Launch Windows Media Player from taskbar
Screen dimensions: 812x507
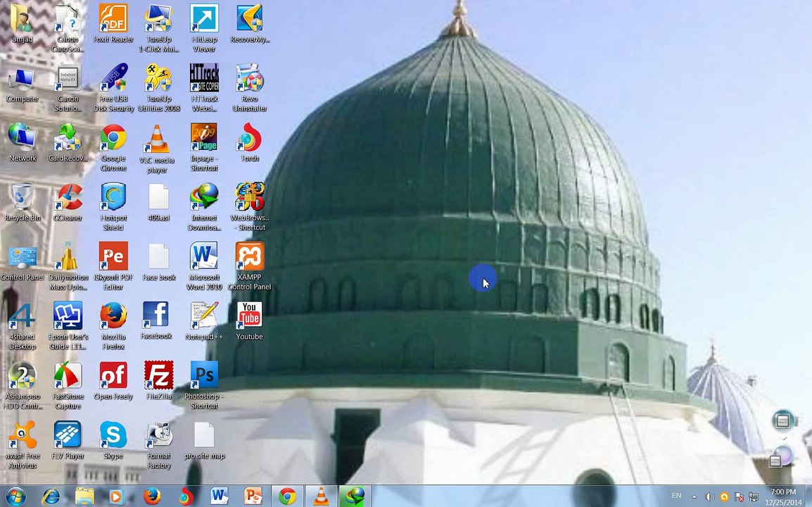point(116,496)
